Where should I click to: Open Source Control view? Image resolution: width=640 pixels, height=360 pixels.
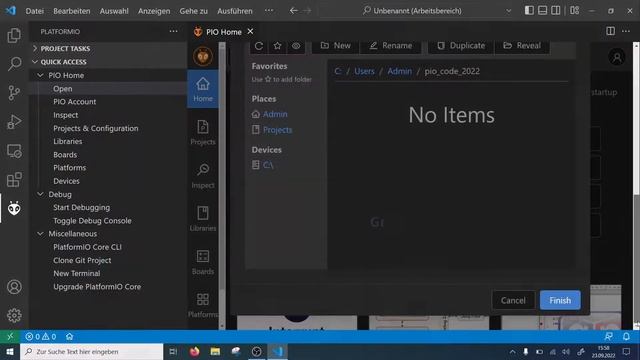[x=14, y=93]
